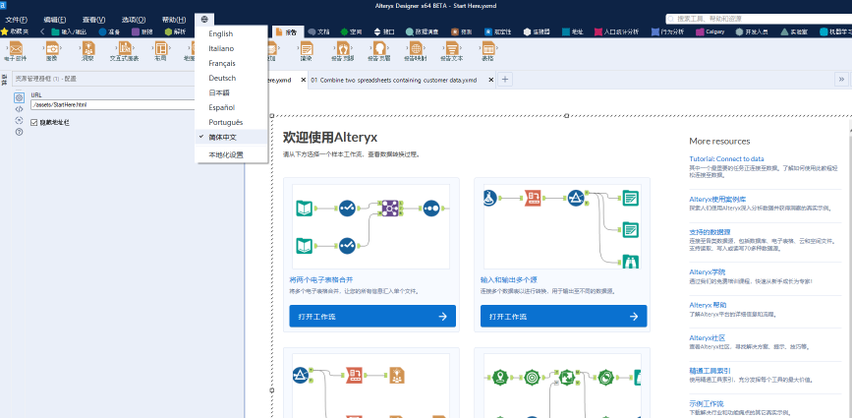This screenshot has width=852, height=418.
Task: Open the 查看(V) menu
Action: click(94, 19)
